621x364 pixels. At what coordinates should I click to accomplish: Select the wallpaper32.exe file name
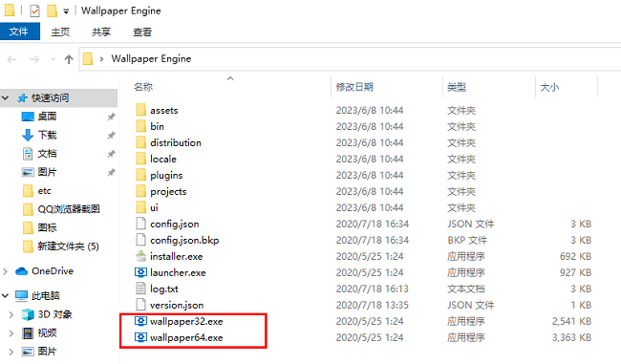pos(186,321)
